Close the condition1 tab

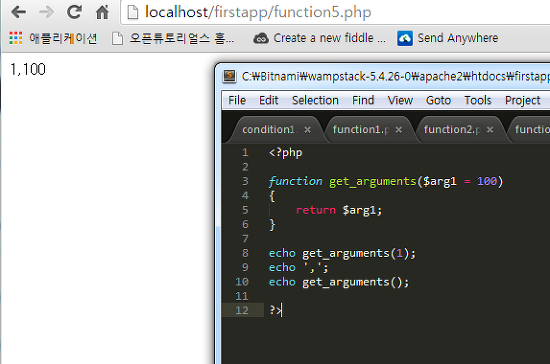point(308,130)
